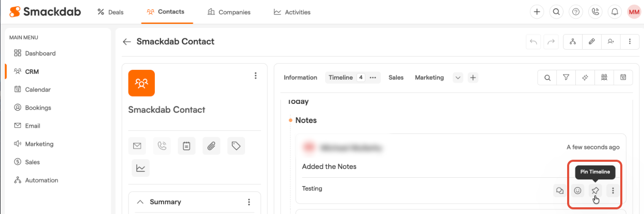Screen dimensions: 644x214
Task: Go back using the arrow beside Smackdab Contact
Action: 126,41
